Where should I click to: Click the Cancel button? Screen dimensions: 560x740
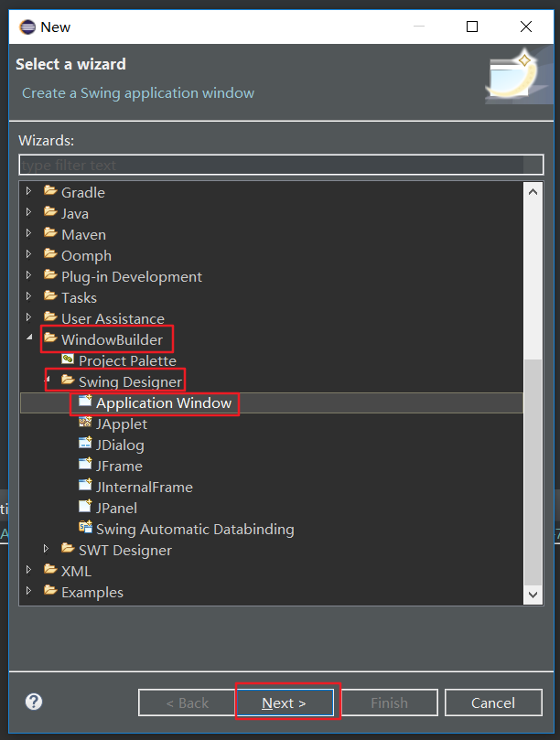click(x=493, y=702)
